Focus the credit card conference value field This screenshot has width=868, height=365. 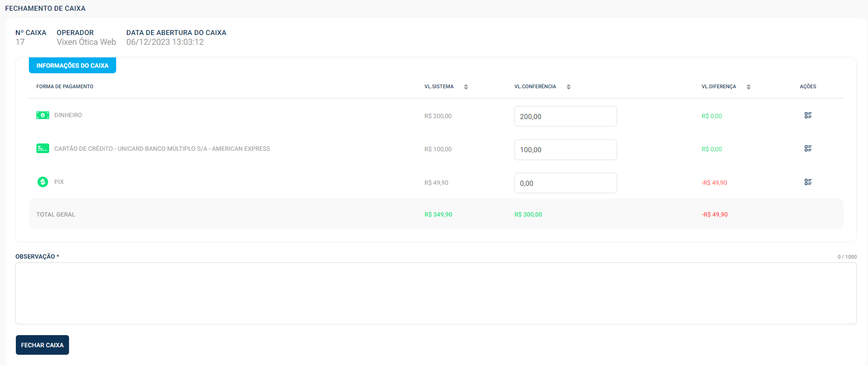pyautogui.click(x=565, y=150)
